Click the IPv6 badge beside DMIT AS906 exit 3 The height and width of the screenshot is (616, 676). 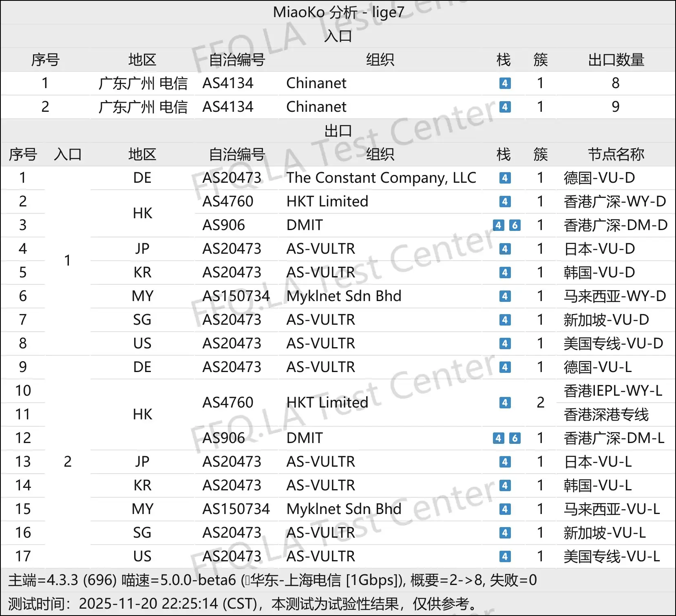[515, 225]
